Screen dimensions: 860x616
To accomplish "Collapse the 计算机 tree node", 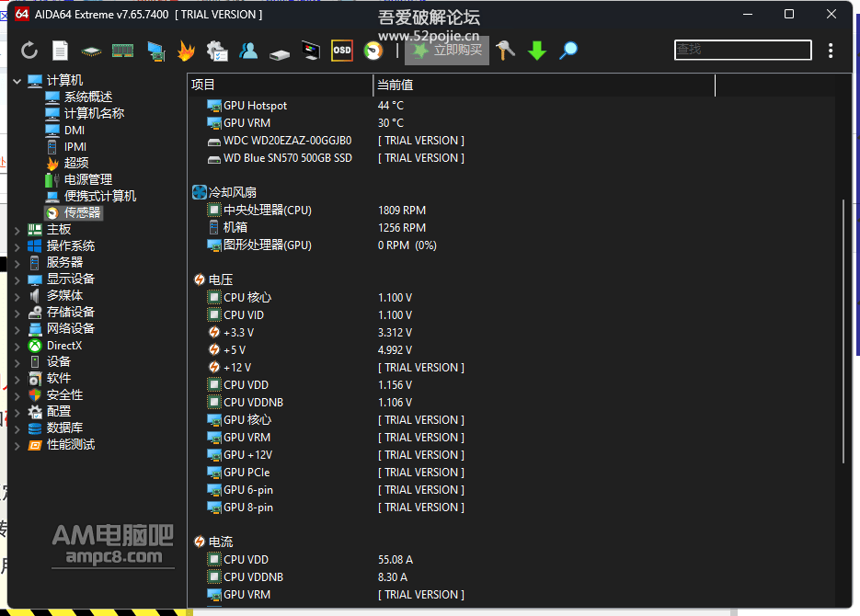I will (17, 81).
